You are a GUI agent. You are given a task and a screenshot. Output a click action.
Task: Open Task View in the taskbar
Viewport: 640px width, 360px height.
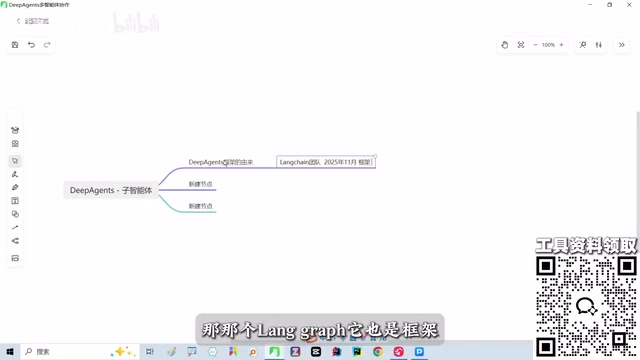coord(150,351)
